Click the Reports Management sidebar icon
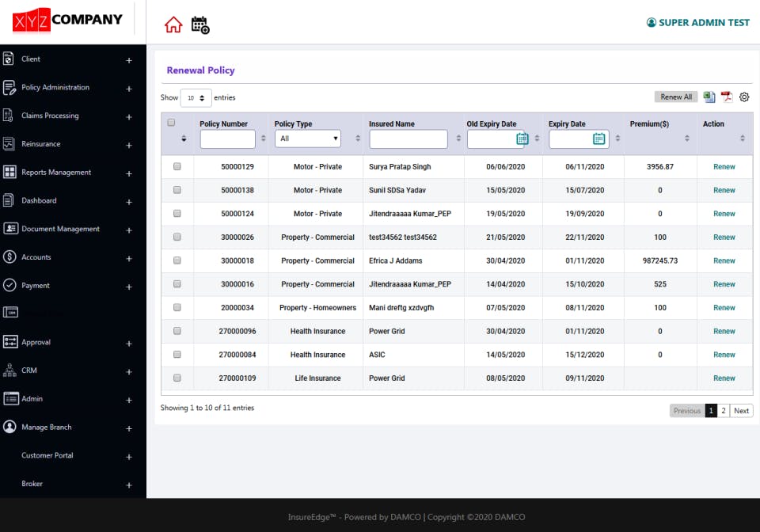The height and width of the screenshot is (532, 760). tap(9, 172)
